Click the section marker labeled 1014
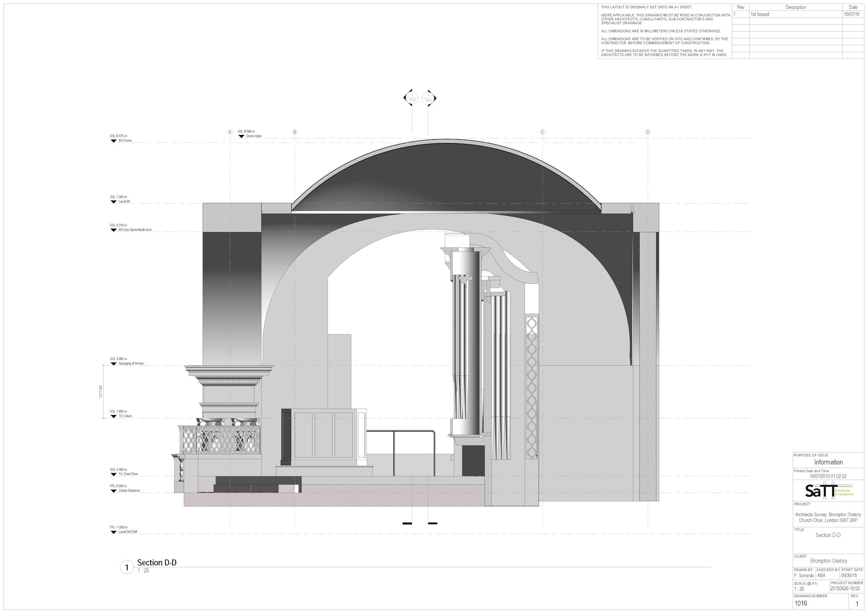 [428, 98]
